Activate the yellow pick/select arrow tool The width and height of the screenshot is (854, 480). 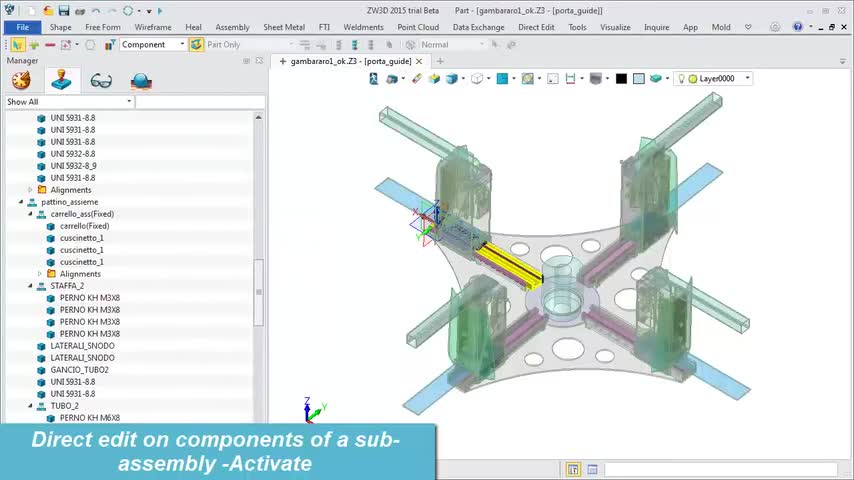click(17, 45)
